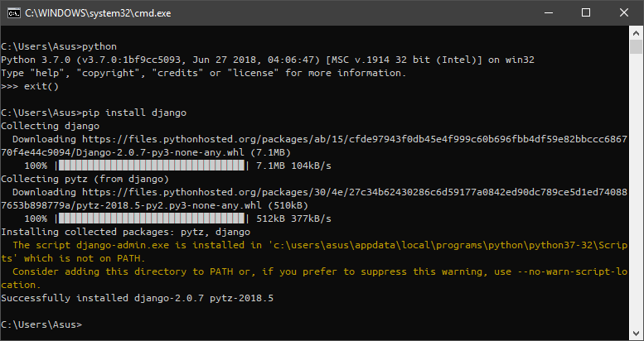644x341 pixels.
Task: Click the scrollbar up arrow
Action: tap(637, 34)
